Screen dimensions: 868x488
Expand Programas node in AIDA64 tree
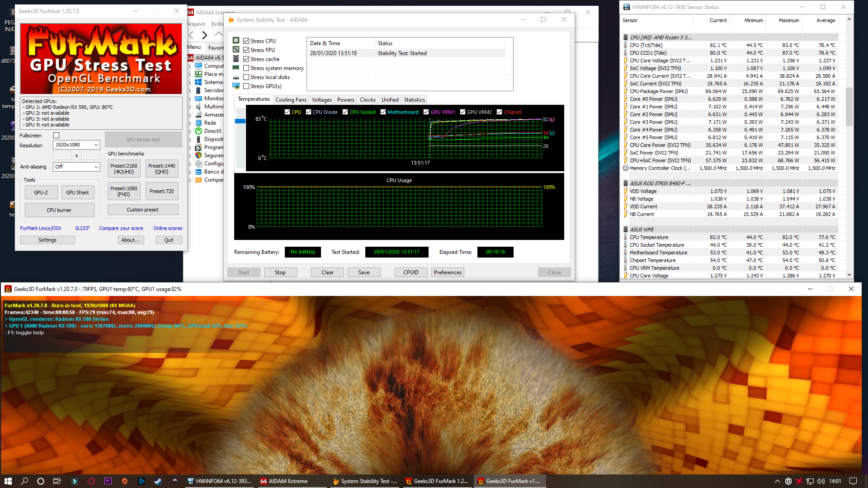click(x=189, y=147)
